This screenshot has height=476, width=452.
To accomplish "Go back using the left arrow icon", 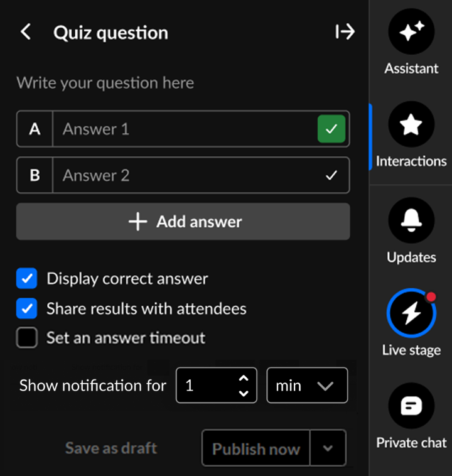I will point(26,31).
